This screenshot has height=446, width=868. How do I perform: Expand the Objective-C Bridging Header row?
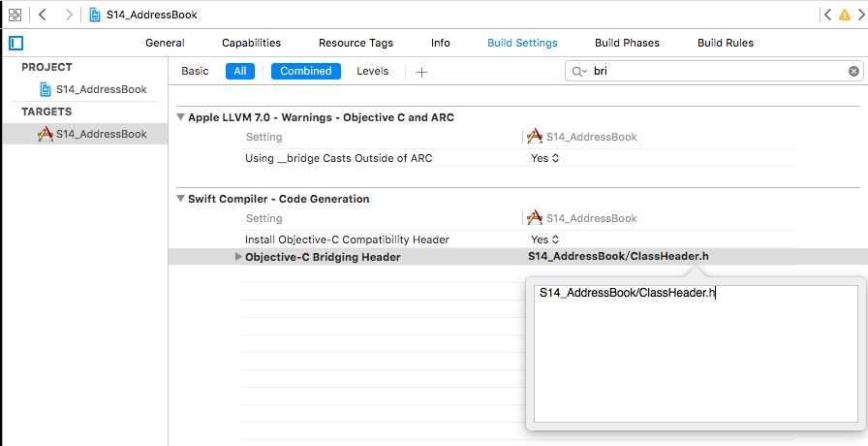click(x=238, y=257)
